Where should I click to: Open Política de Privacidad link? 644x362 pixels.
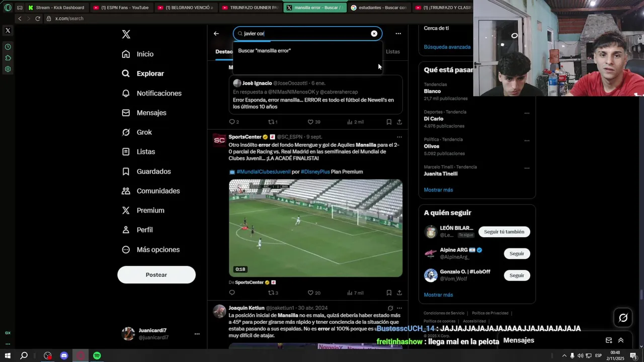[490, 313]
